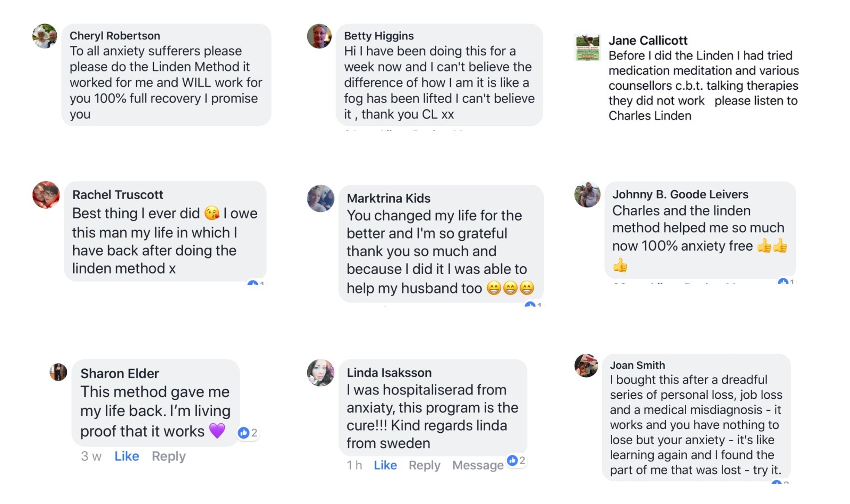Open the Joan Smith name link
This screenshot has height=504, width=850.
637,365
